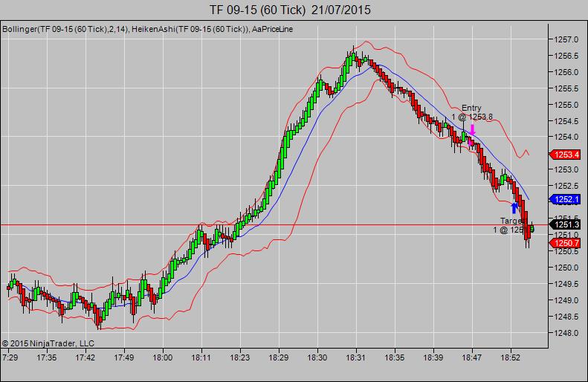Viewport: 588px width, 382px height.
Task: Click the 18:47 time axis label
Action: pos(472,357)
